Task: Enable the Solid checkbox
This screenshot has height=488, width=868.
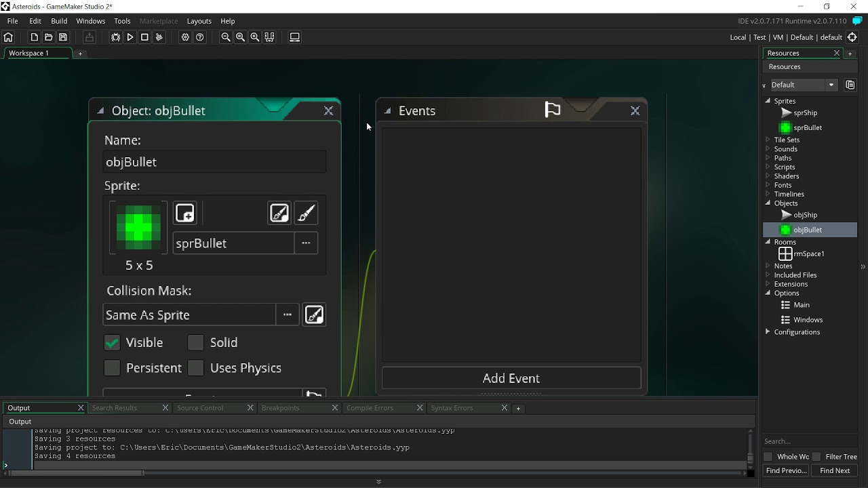Action: tap(195, 343)
